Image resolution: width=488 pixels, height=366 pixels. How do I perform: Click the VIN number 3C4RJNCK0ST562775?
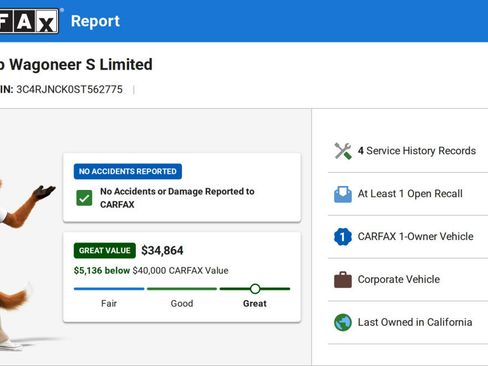coord(70,89)
